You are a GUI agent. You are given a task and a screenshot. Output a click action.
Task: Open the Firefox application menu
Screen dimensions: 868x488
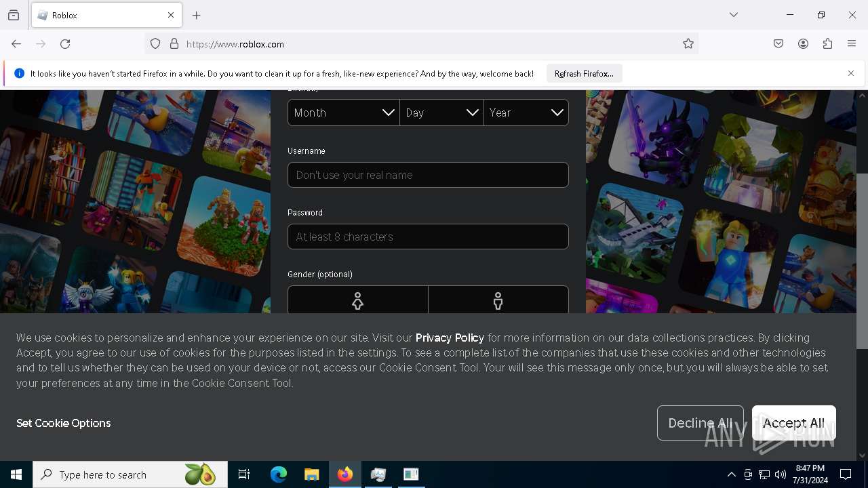click(852, 44)
